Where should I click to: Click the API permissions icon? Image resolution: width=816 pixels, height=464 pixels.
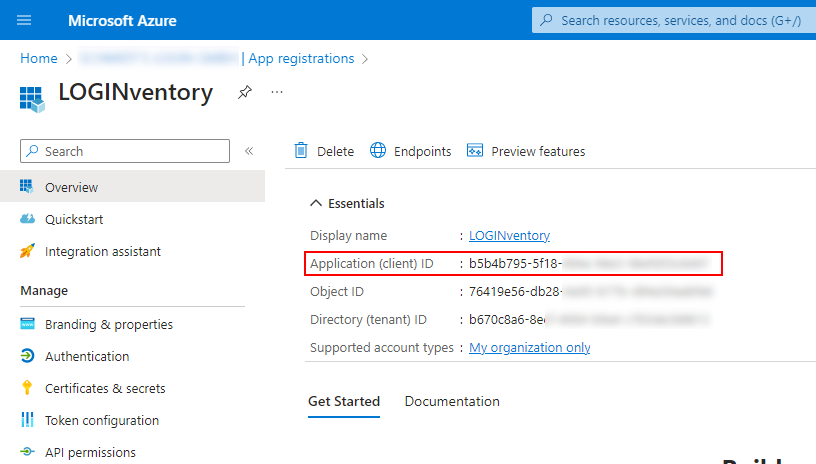tap(27, 452)
